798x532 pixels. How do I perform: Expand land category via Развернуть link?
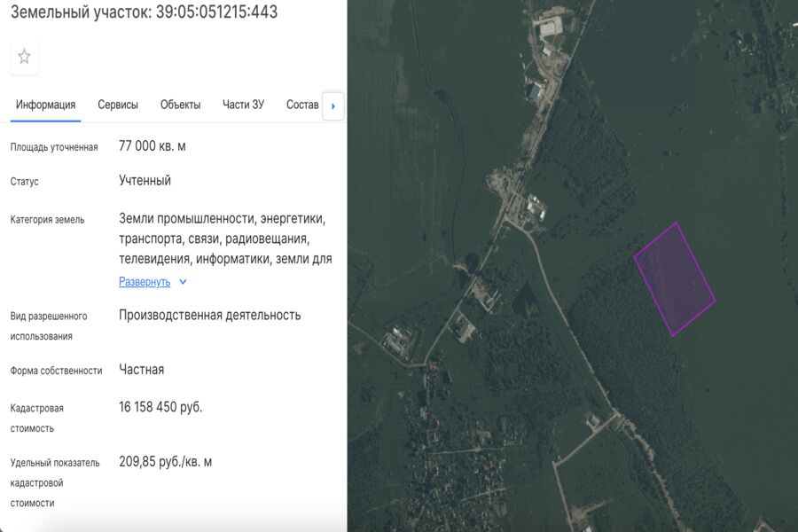pyautogui.click(x=145, y=282)
